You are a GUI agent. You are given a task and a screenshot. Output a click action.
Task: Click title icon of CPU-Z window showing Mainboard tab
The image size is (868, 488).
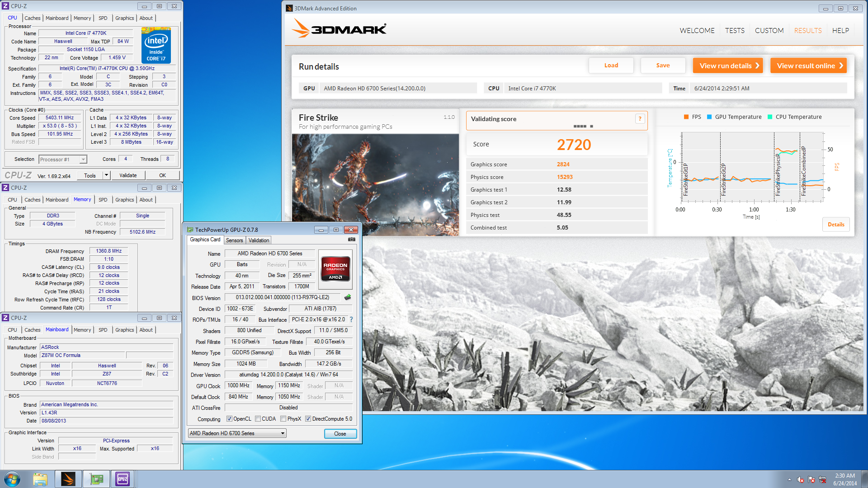click(5, 318)
